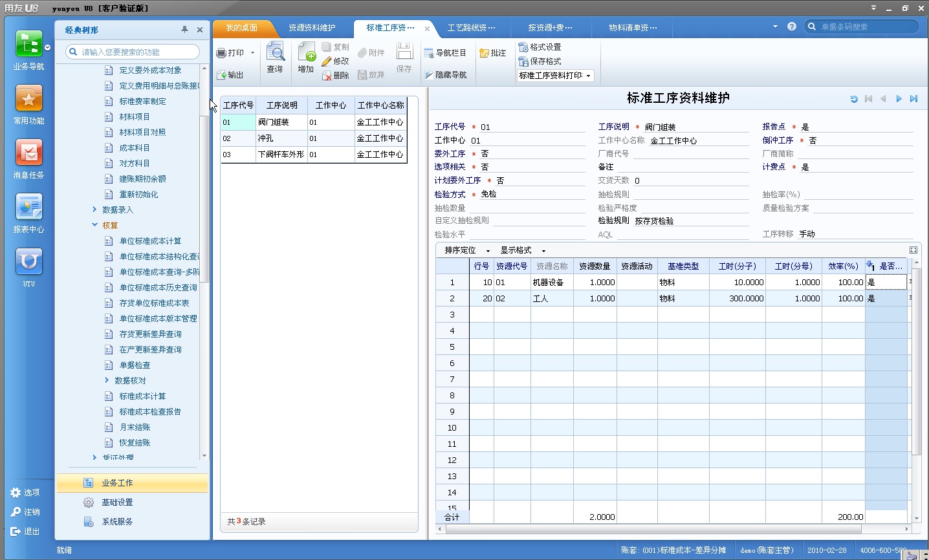The image size is (929, 560).
Task: Go to the first record arrow
Action: 868,99
